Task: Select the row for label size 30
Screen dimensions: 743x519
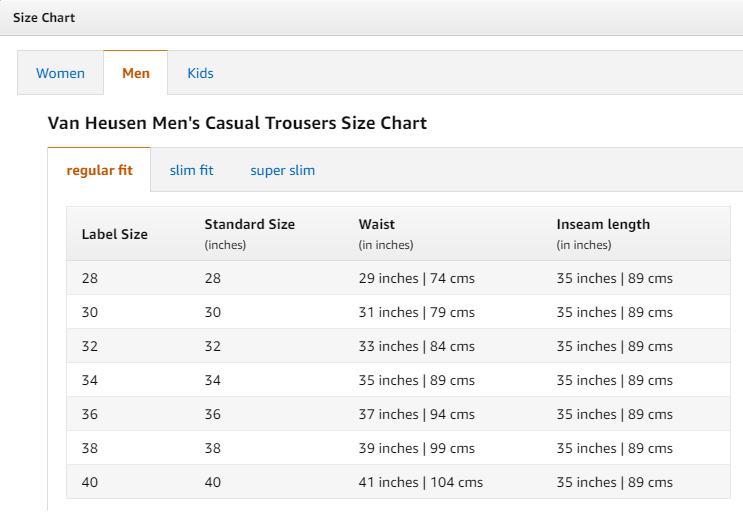Action: pyautogui.click(x=399, y=312)
